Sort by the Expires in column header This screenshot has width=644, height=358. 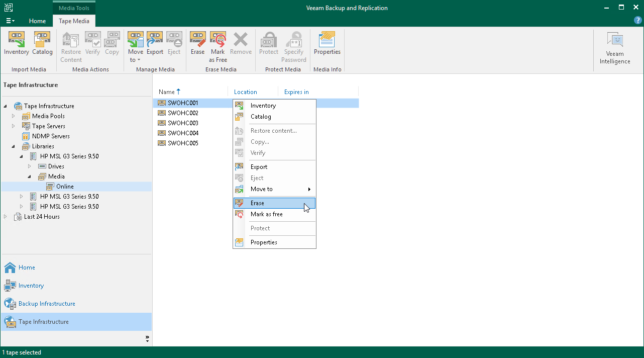click(x=296, y=92)
